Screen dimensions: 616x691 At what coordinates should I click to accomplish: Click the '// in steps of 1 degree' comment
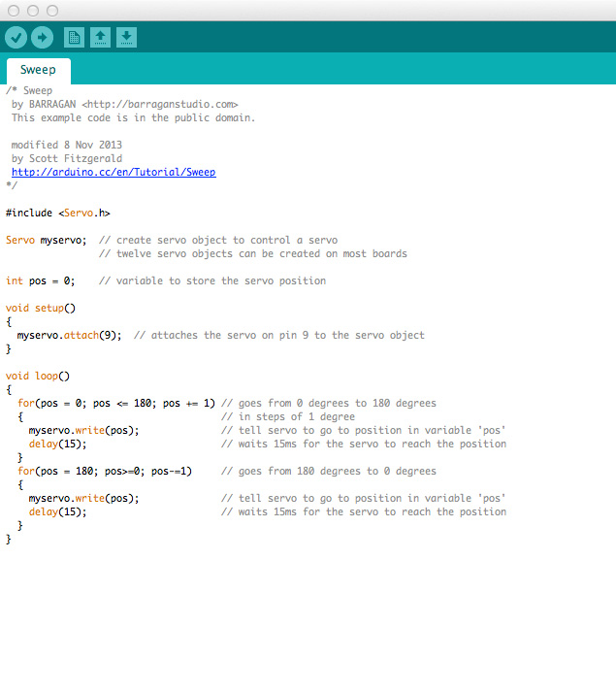288,417
